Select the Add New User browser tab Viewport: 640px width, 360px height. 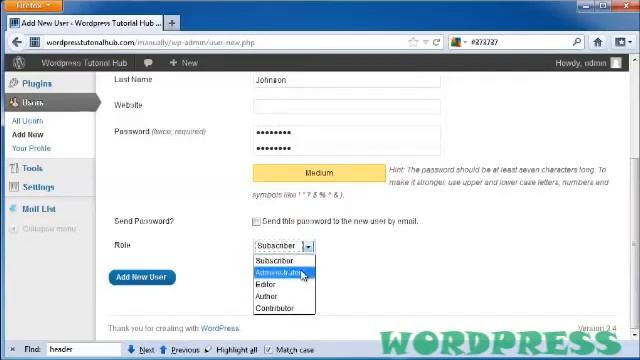85,23
